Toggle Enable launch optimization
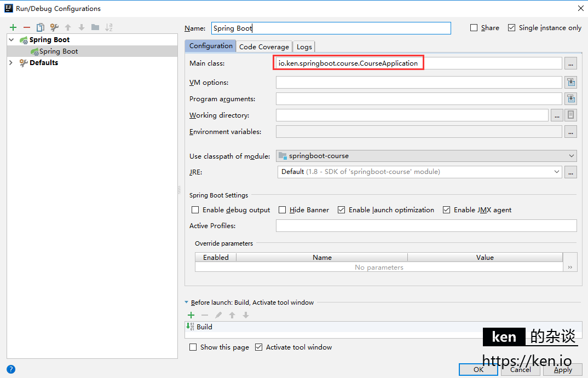 [x=341, y=210]
